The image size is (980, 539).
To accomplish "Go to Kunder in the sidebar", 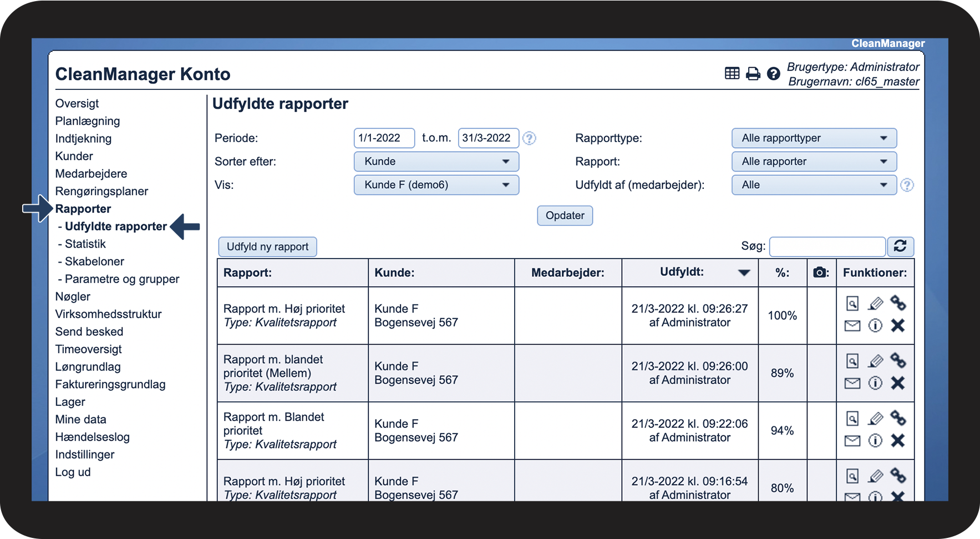I will coord(74,157).
